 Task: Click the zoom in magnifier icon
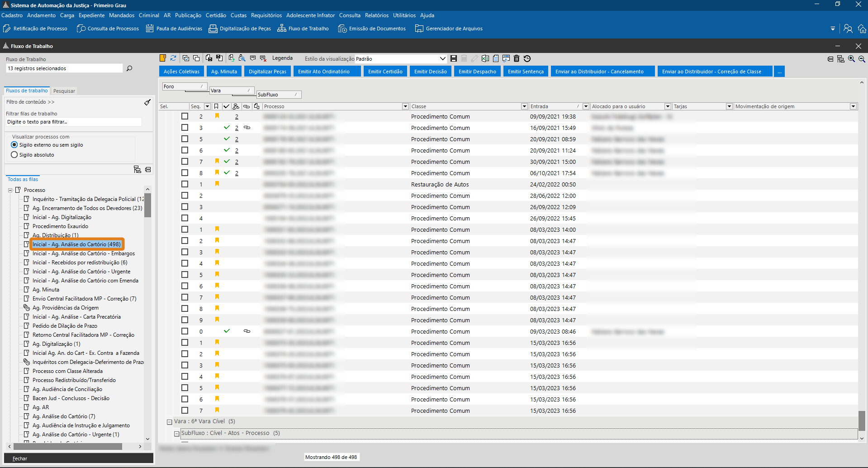click(x=851, y=59)
